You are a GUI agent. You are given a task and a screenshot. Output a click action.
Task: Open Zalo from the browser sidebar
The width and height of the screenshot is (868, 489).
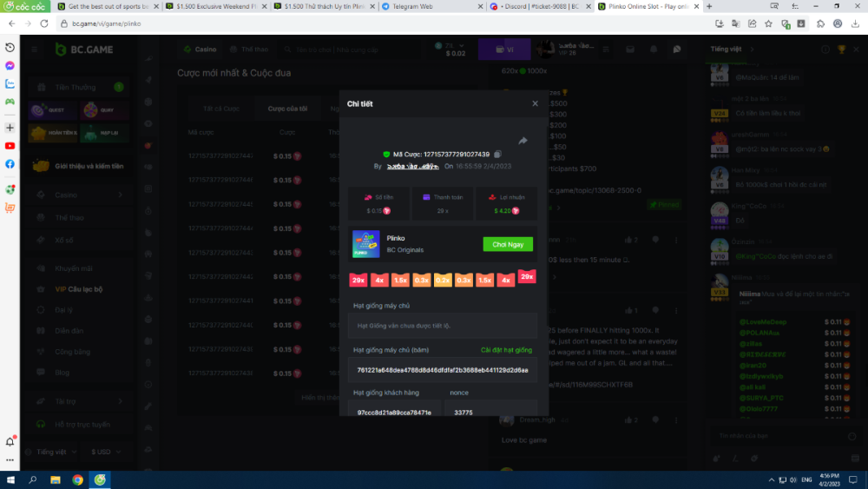tap(10, 84)
